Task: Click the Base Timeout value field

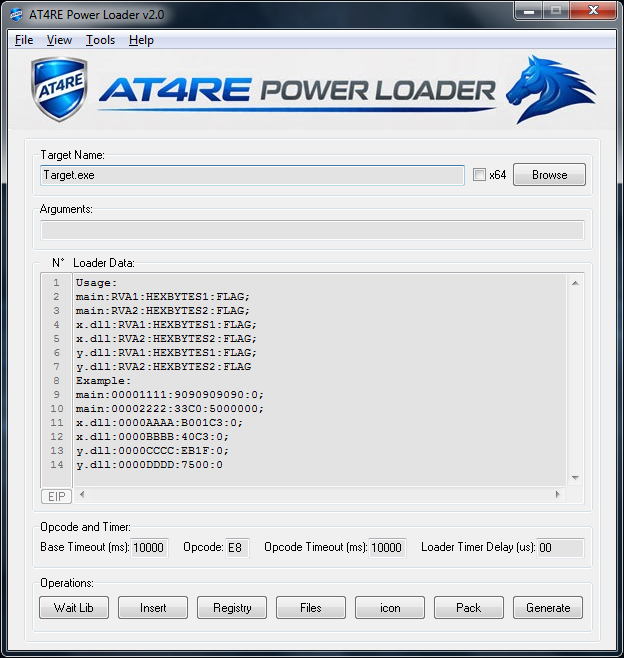Action: [149, 547]
